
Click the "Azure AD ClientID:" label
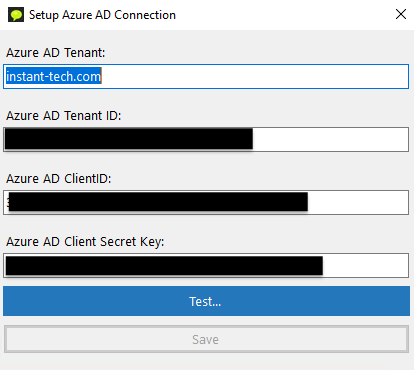[x=59, y=179]
